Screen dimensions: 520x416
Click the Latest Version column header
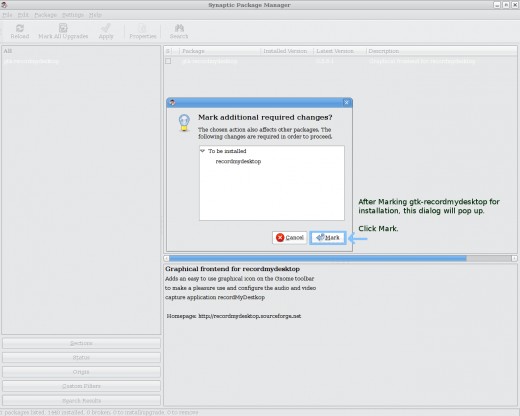click(x=340, y=51)
